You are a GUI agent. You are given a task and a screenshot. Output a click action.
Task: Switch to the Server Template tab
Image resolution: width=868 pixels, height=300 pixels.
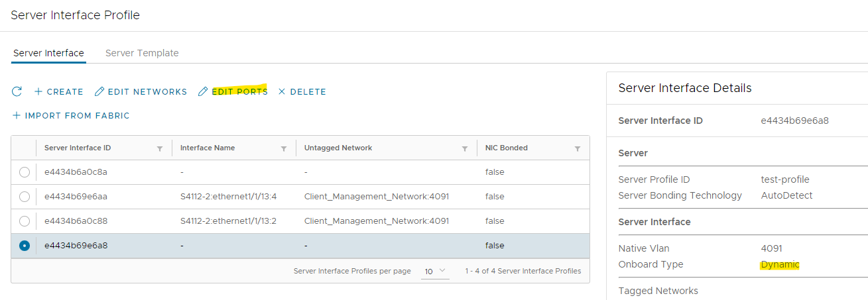142,53
